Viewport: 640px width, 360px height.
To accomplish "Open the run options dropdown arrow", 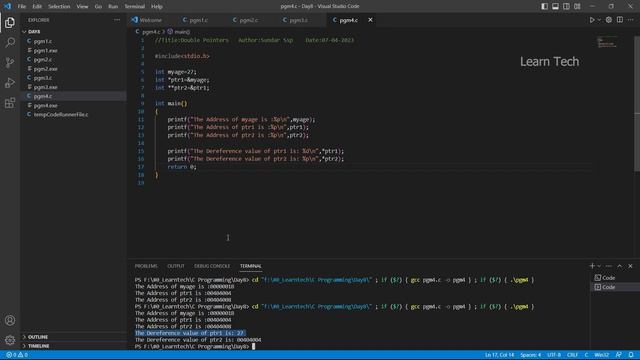I will click(599, 20).
